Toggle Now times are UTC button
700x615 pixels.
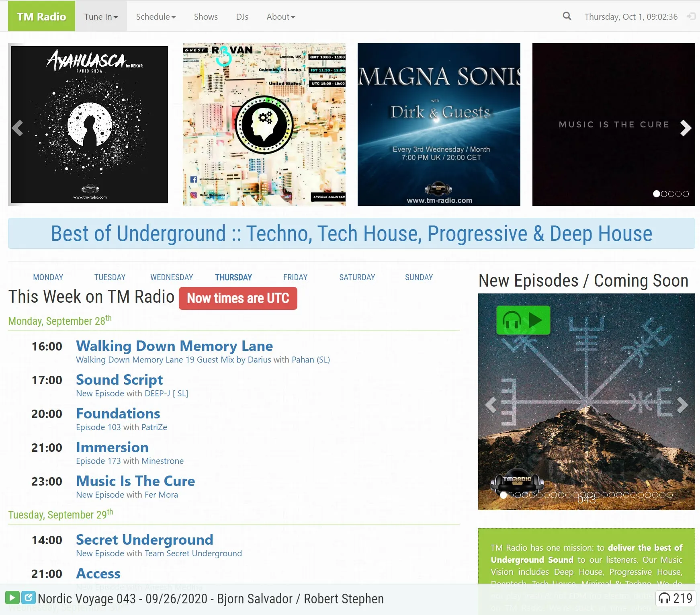238,298
